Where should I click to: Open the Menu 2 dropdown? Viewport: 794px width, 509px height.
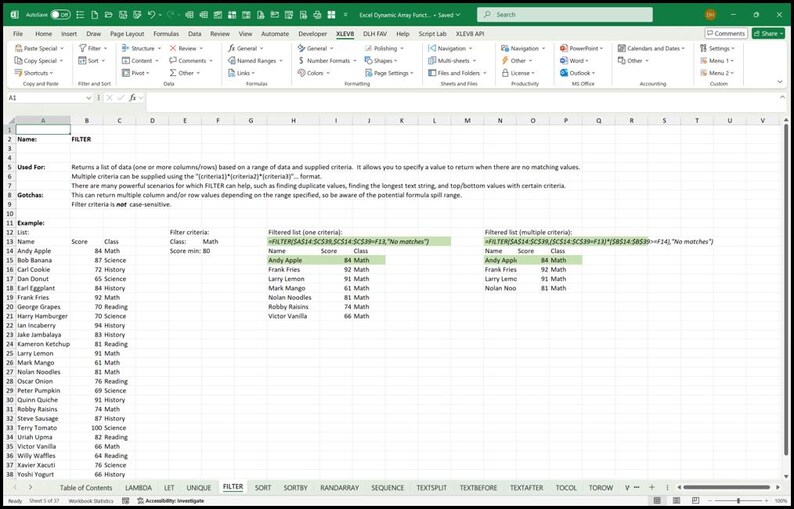(732, 73)
